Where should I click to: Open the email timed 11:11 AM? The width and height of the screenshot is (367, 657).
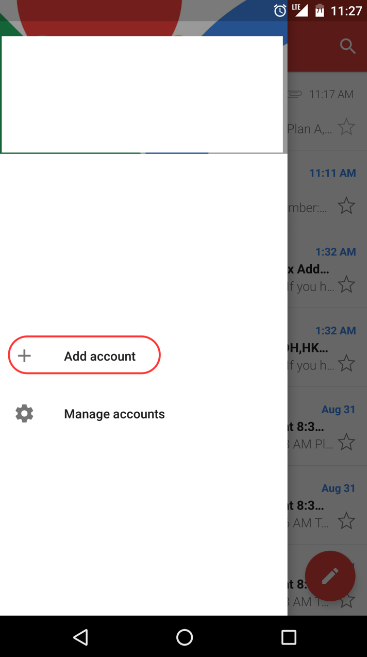tap(327, 191)
